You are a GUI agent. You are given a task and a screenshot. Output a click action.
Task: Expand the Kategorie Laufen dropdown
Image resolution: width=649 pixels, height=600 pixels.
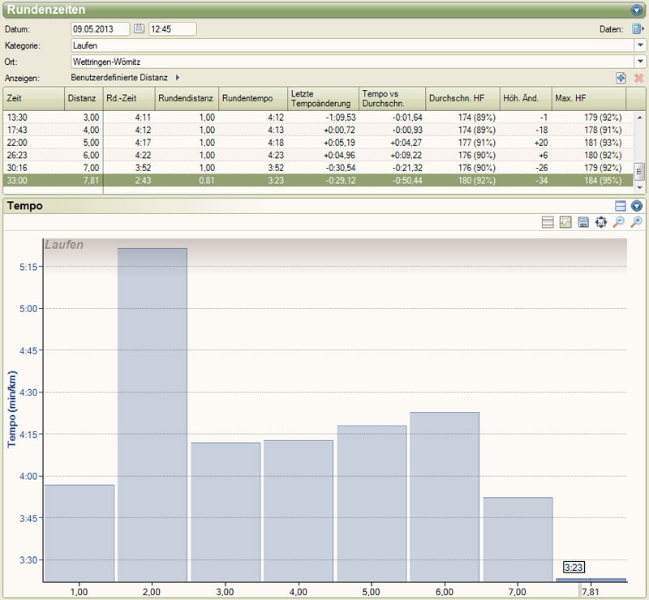click(x=640, y=45)
